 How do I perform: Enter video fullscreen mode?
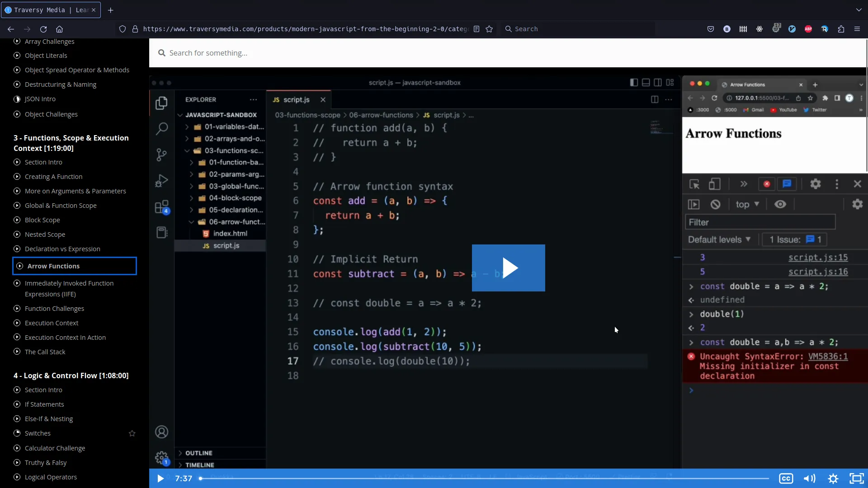(856, 479)
